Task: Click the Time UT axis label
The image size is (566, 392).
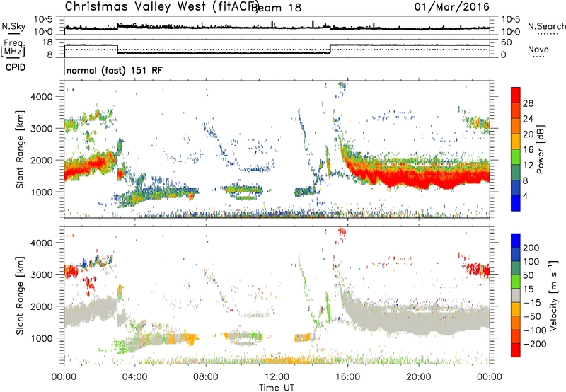Action: tap(277, 388)
